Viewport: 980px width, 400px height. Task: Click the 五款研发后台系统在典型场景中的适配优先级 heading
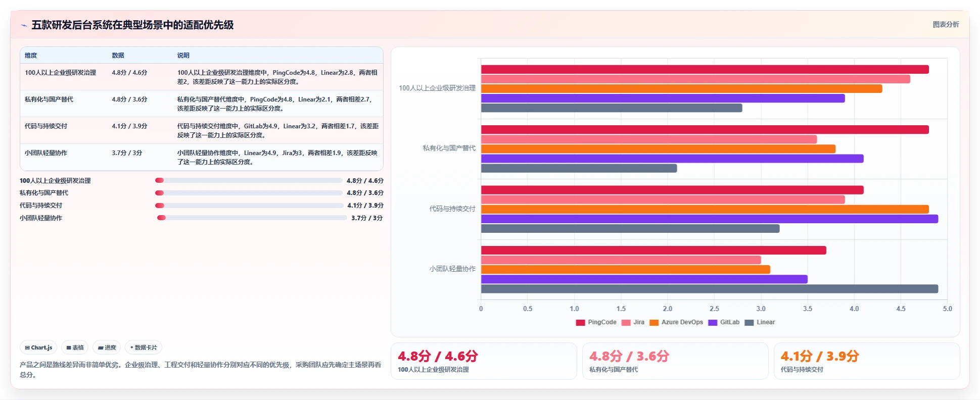tap(132, 25)
